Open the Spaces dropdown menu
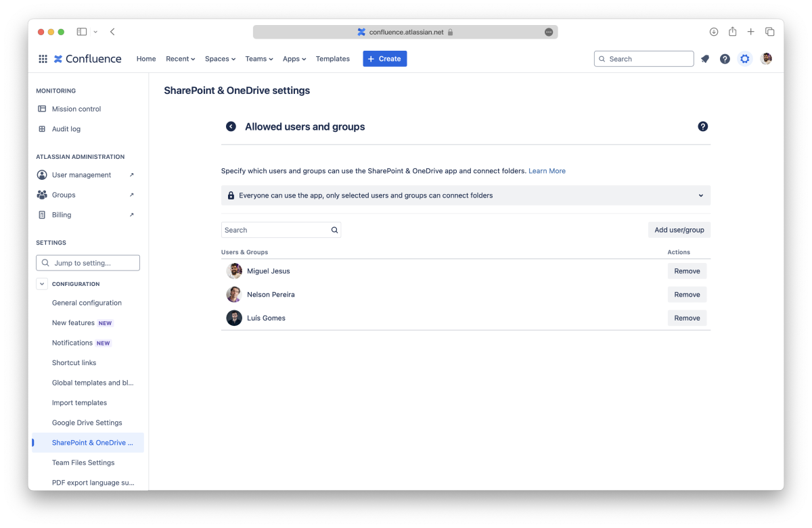 (220, 59)
